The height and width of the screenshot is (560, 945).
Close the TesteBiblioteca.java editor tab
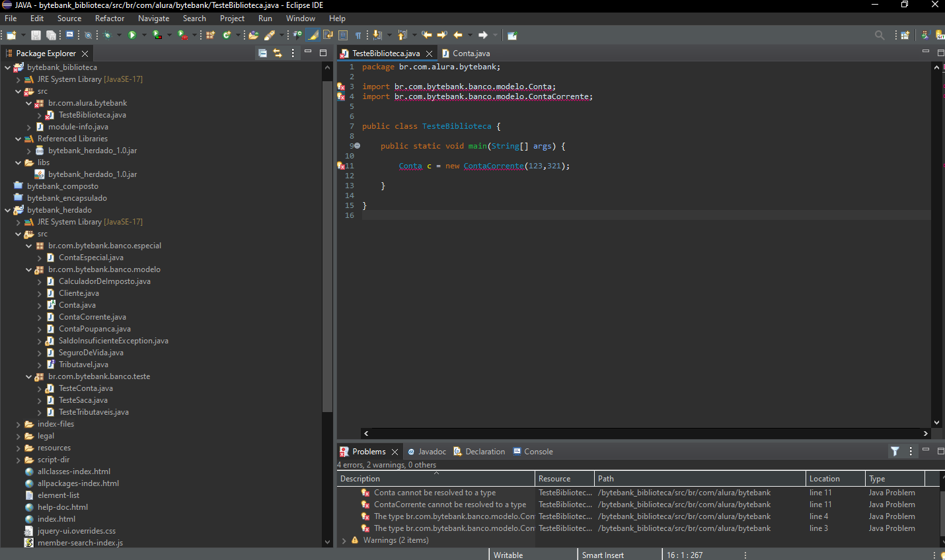[430, 53]
